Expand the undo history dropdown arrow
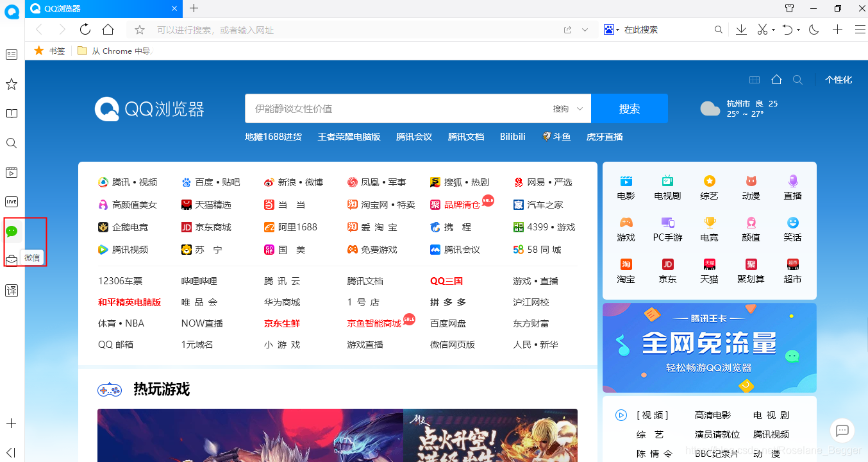The image size is (868, 462). 799,30
